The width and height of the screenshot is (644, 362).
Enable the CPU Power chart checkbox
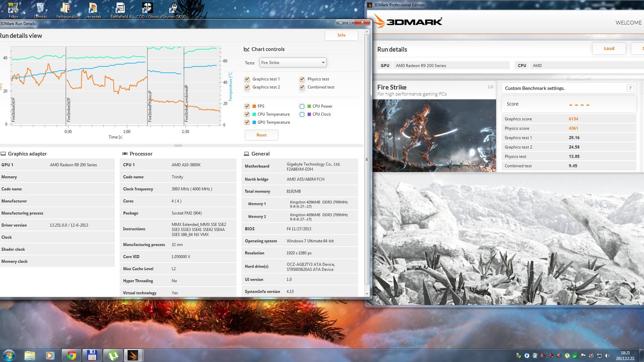click(x=302, y=106)
